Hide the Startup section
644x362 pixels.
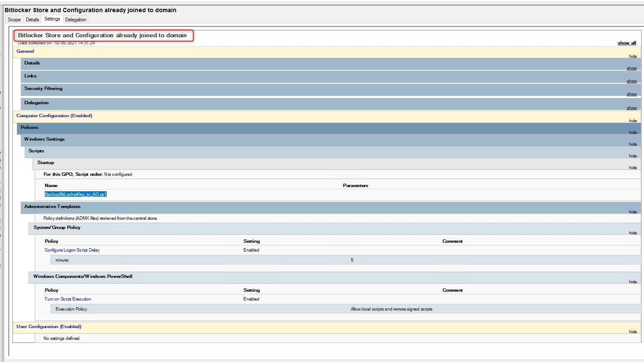(x=633, y=167)
